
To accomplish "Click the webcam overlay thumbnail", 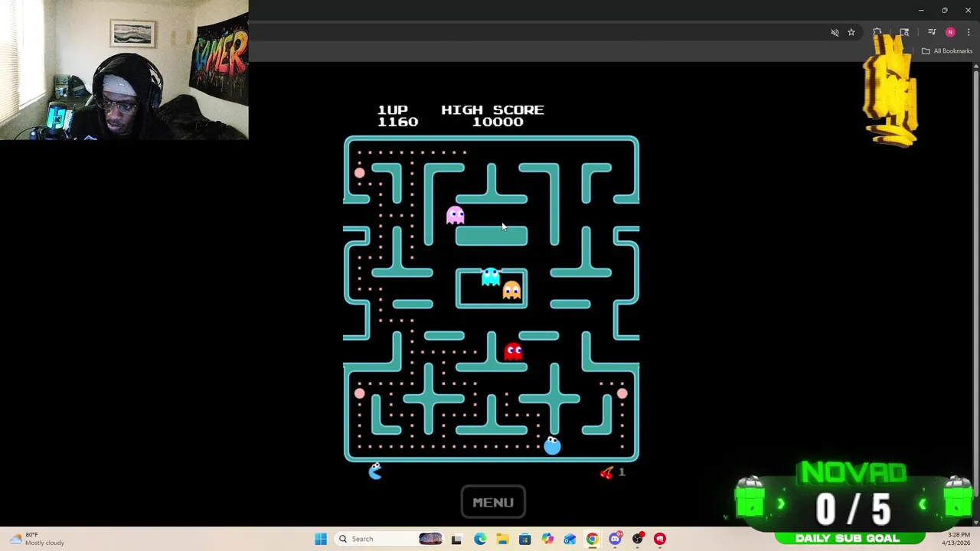I will [124, 70].
